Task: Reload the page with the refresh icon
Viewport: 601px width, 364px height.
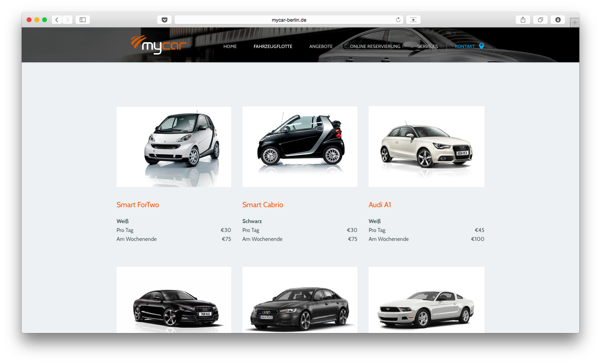Action: pyautogui.click(x=398, y=20)
